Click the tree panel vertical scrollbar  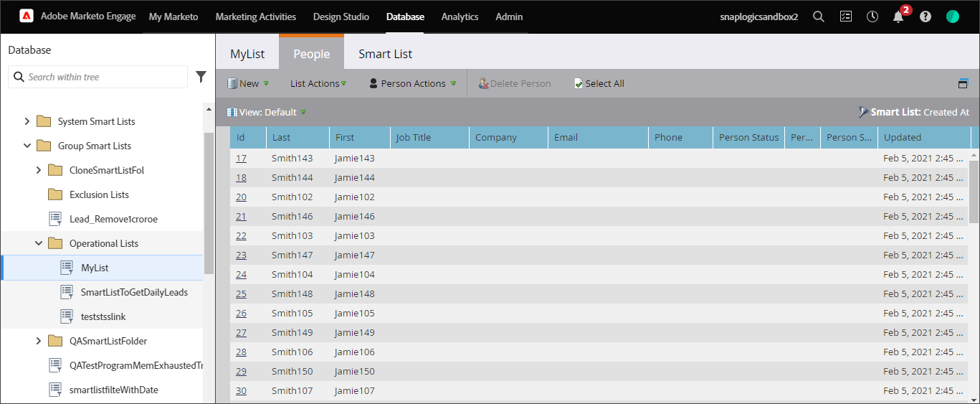click(209, 203)
